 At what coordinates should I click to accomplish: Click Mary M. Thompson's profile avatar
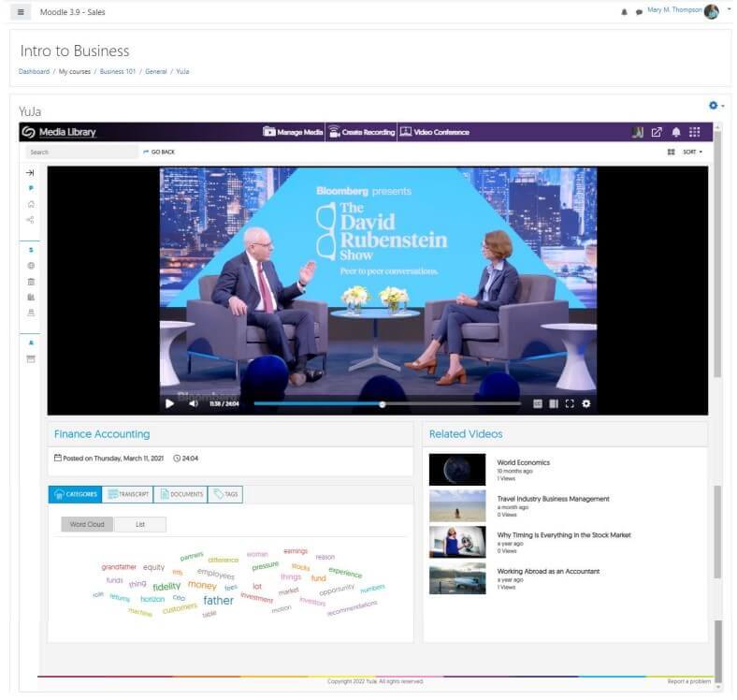click(711, 11)
